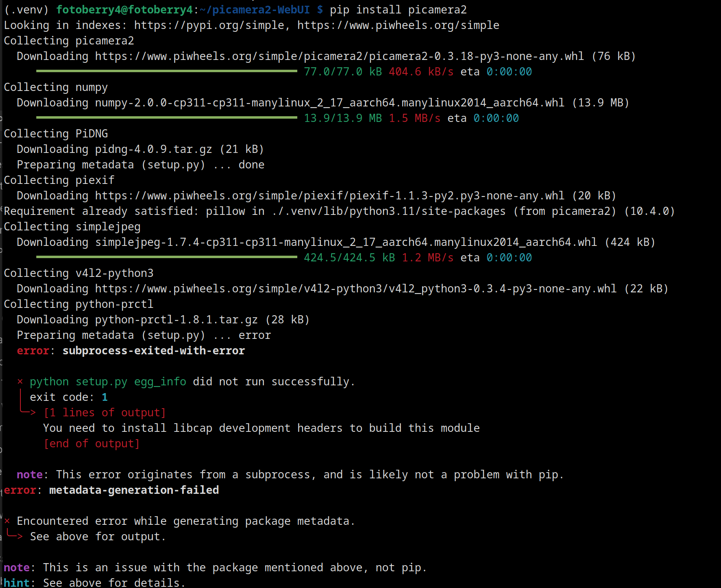
Task: Click 'Preparing metadata (setup.py) ... error' line
Action: tap(144, 335)
